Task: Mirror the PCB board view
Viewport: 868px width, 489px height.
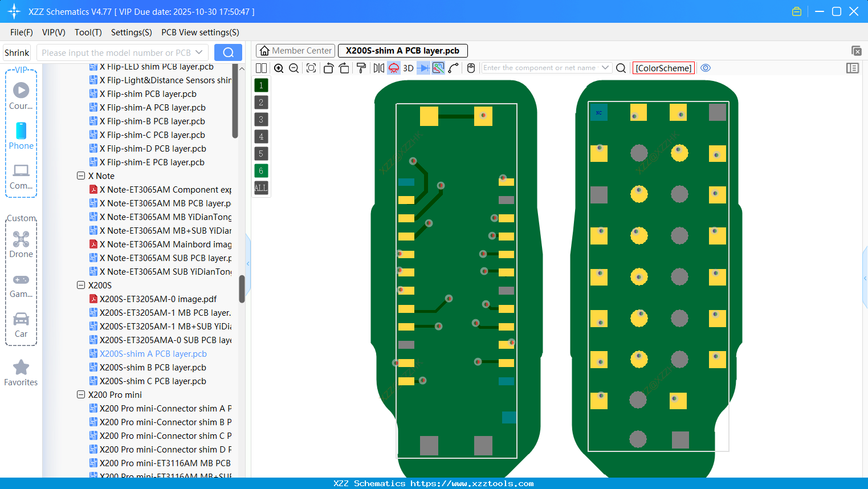Action: tap(378, 68)
